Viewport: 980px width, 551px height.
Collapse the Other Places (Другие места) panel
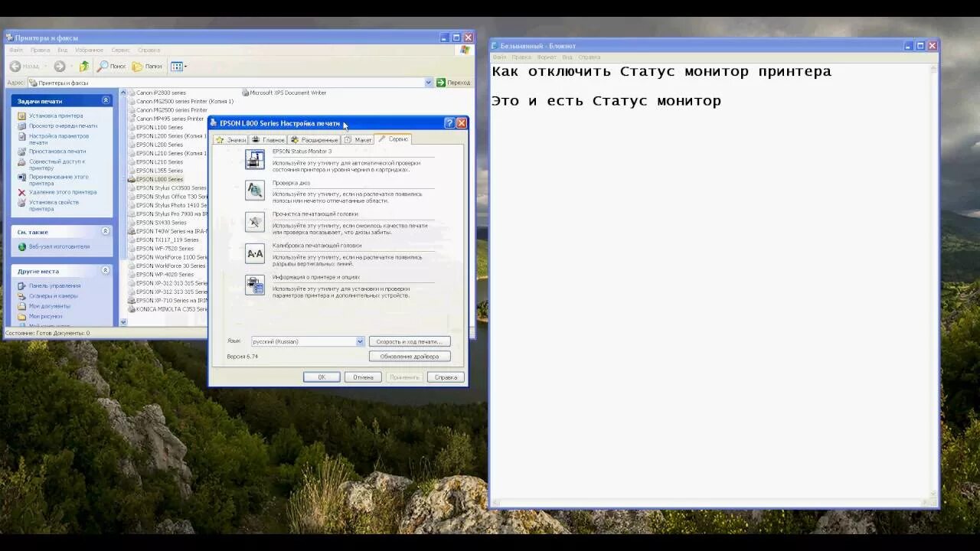(106, 271)
